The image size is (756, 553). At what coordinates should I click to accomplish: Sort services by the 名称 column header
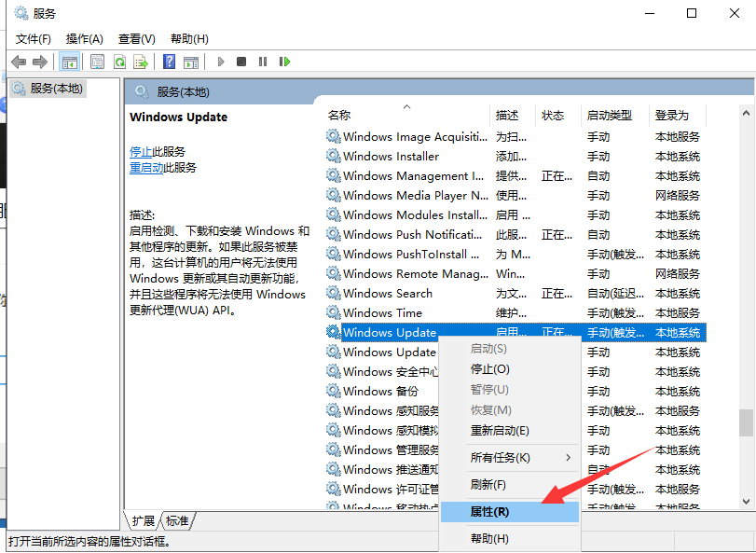coord(338,115)
